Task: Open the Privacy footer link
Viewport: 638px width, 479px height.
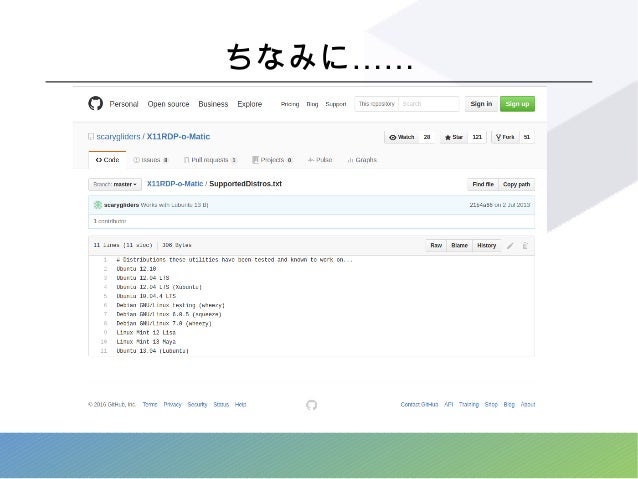Action: pyautogui.click(x=173, y=405)
